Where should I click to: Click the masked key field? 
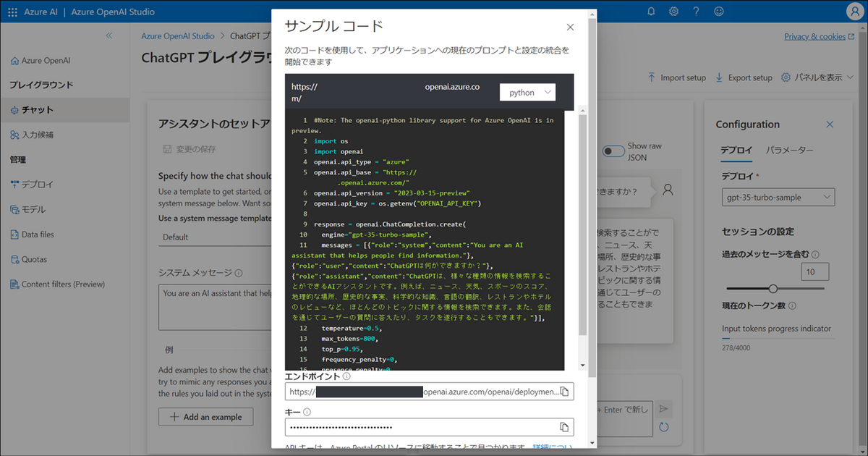(429, 427)
